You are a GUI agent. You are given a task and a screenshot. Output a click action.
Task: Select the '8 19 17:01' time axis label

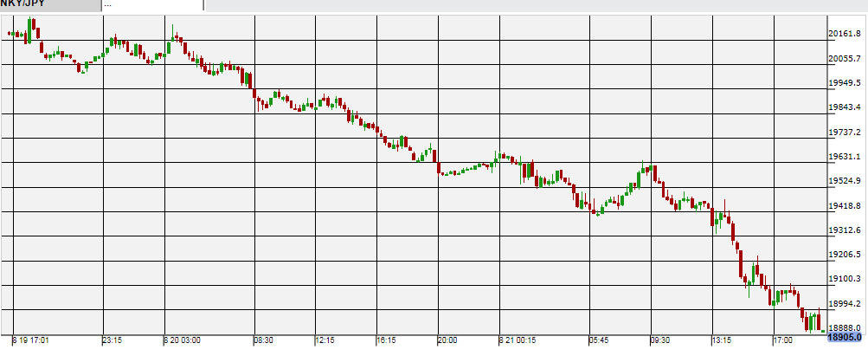(33, 340)
